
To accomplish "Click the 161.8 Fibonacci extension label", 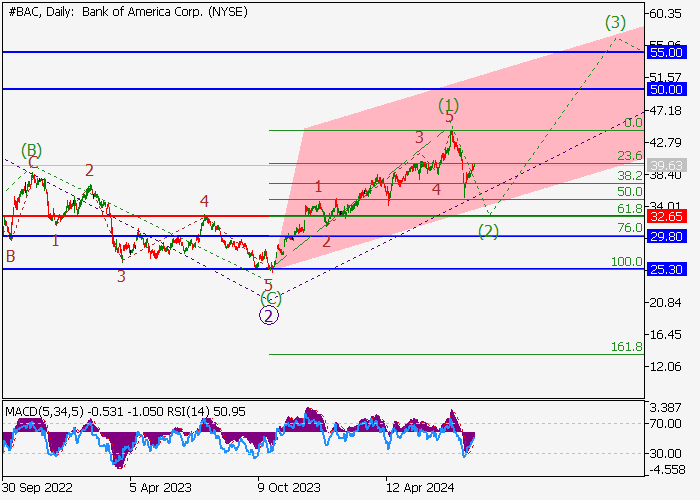I will coord(626,347).
